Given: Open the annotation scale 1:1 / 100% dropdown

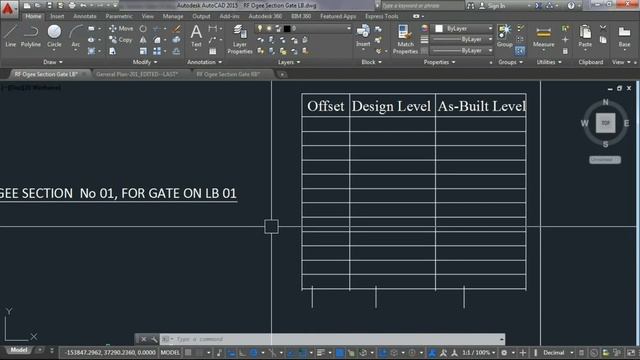Looking at the screenshot, I should 478,352.
